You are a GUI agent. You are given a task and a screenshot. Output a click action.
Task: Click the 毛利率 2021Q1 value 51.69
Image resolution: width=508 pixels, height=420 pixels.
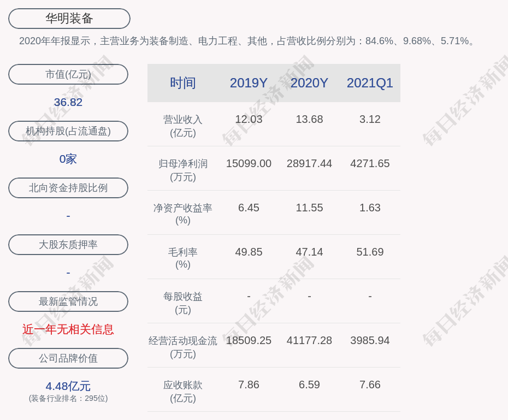click(x=370, y=252)
